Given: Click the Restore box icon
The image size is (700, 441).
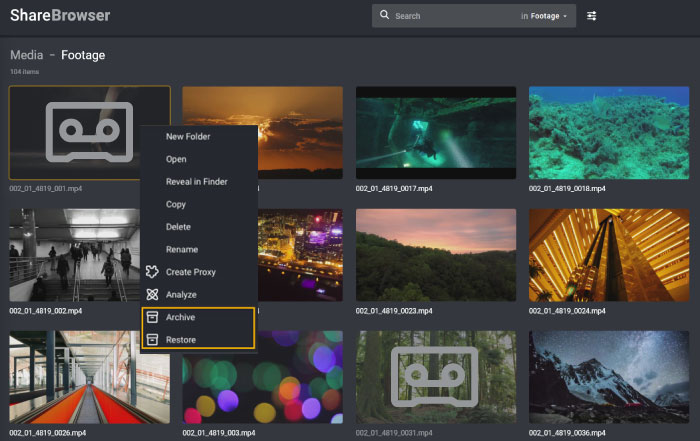Looking at the screenshot, I should 152,340.
